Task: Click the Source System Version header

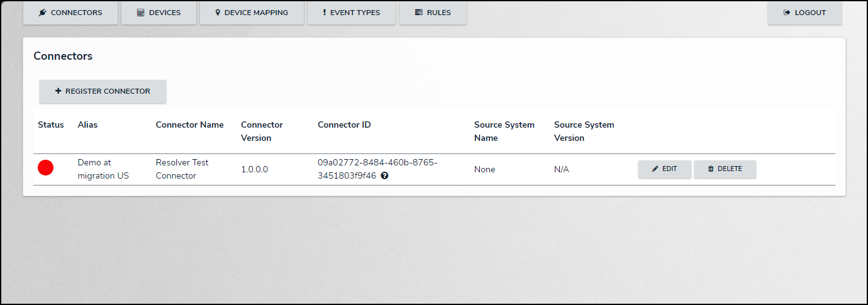Action: pyautogui.click(x=584, y=131)
